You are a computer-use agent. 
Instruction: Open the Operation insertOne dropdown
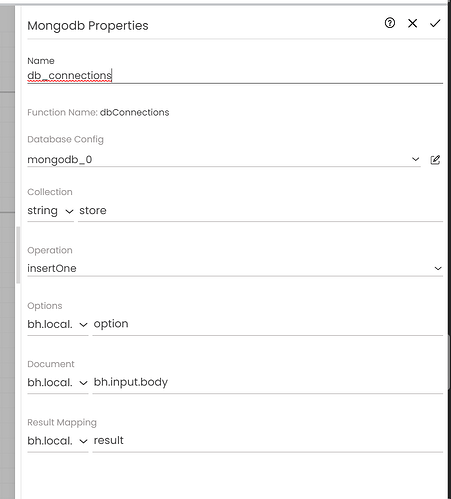[x=235, y=268]
